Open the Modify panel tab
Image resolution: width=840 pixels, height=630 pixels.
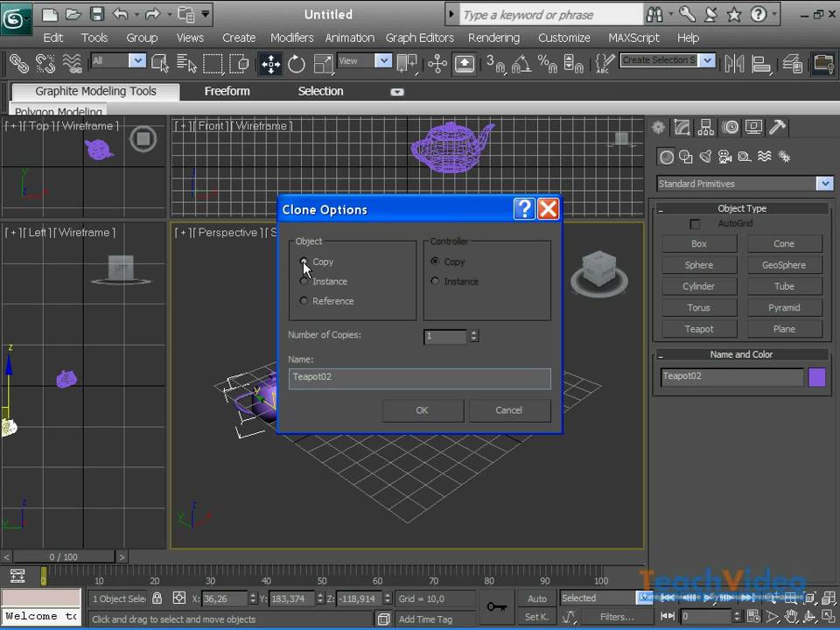click(x=682, y=128)
